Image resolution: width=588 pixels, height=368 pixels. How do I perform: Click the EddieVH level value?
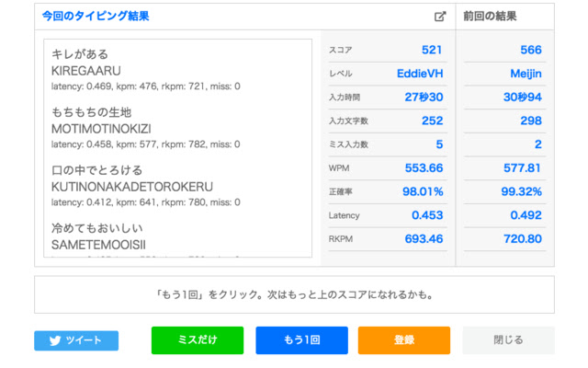pyautogui.click(x=420, y=74)
